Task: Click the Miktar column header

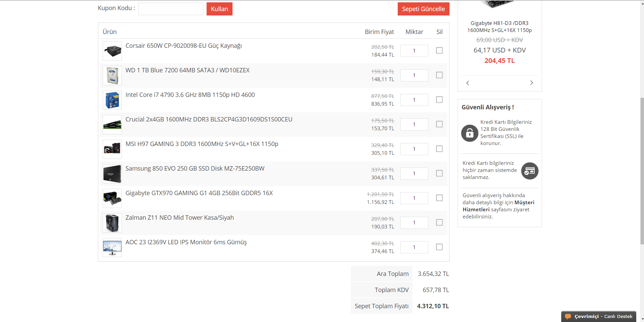Action: (414, 32)
